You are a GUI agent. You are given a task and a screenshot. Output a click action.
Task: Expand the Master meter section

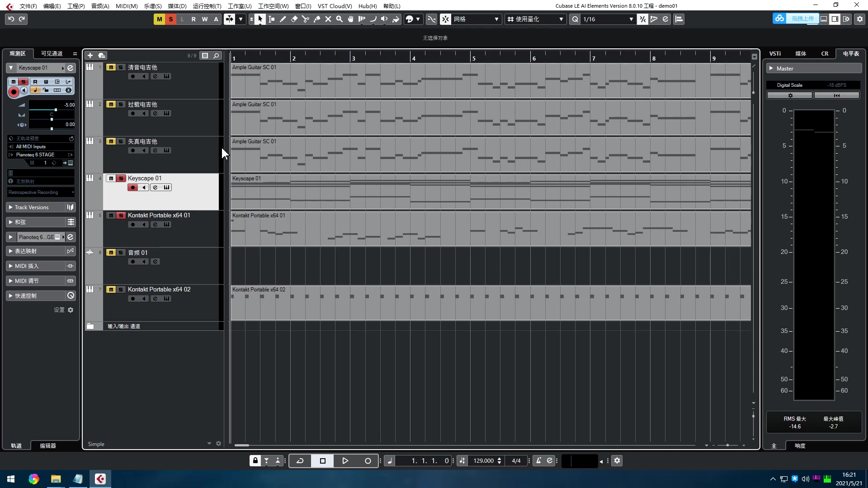click(x=771, y=68)
